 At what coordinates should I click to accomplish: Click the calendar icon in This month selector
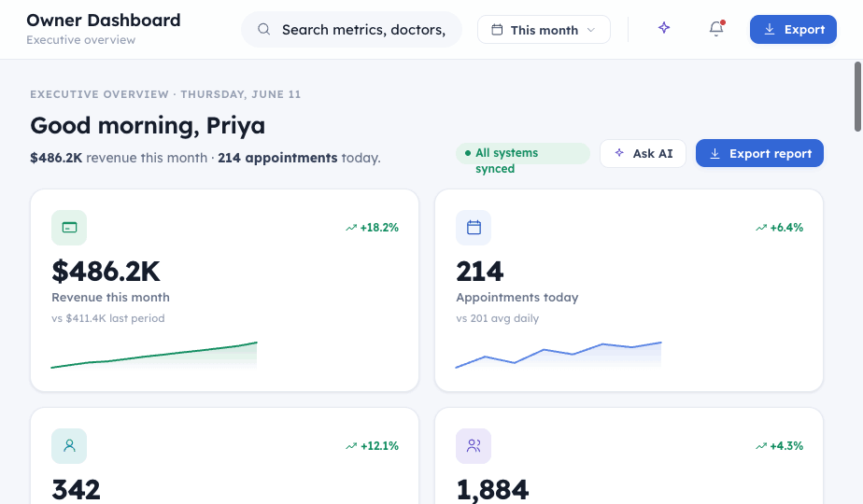pyautogui.click(x=497, y=30)
